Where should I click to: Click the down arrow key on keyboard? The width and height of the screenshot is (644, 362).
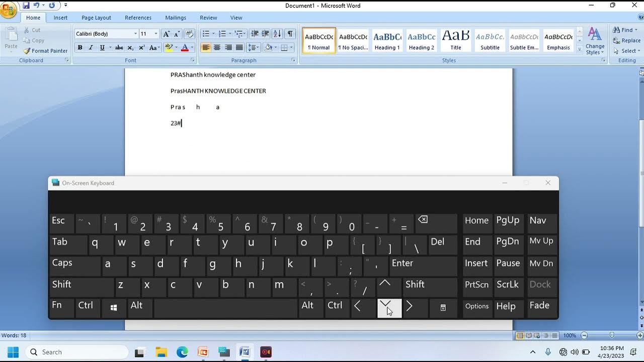[389, 308]
